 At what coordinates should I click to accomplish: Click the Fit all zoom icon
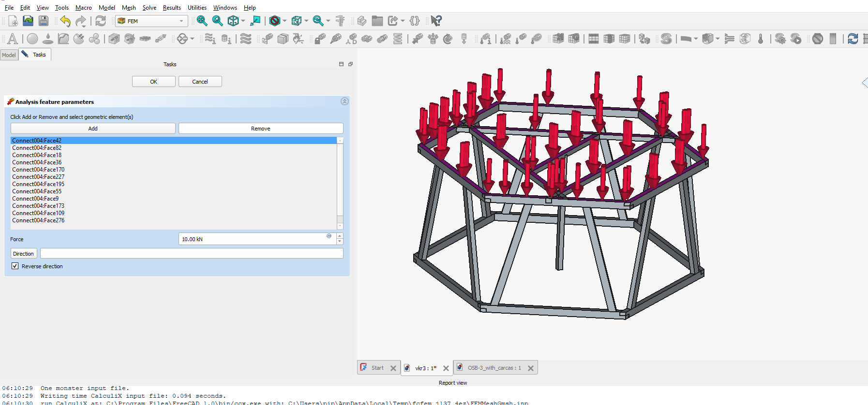202,21
